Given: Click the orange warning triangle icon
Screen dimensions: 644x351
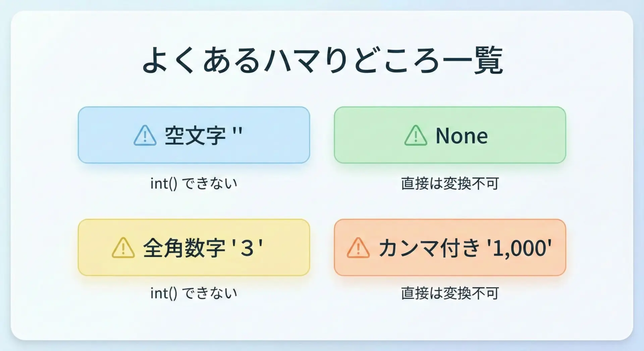Looking at the screenshot, I should point(358,248).
